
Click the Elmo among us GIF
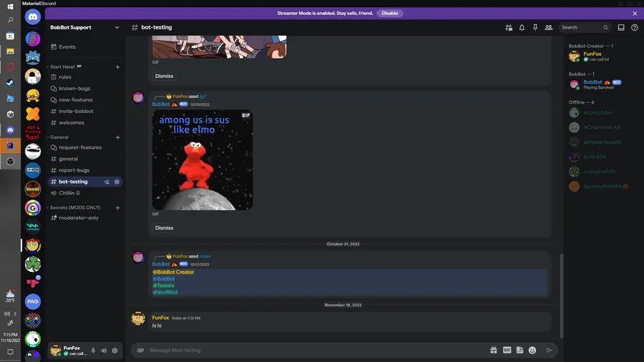tap(203, 160)
